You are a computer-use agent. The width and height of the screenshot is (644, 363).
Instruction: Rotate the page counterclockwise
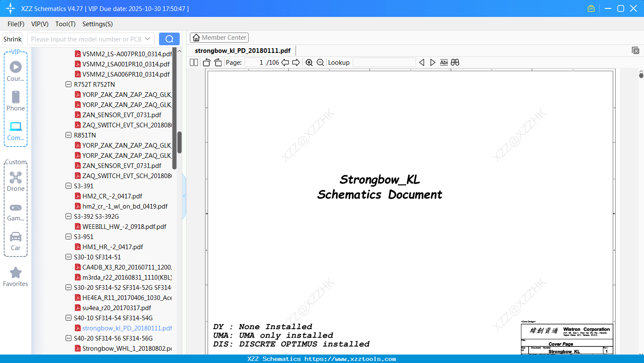[x=207, y=63]
